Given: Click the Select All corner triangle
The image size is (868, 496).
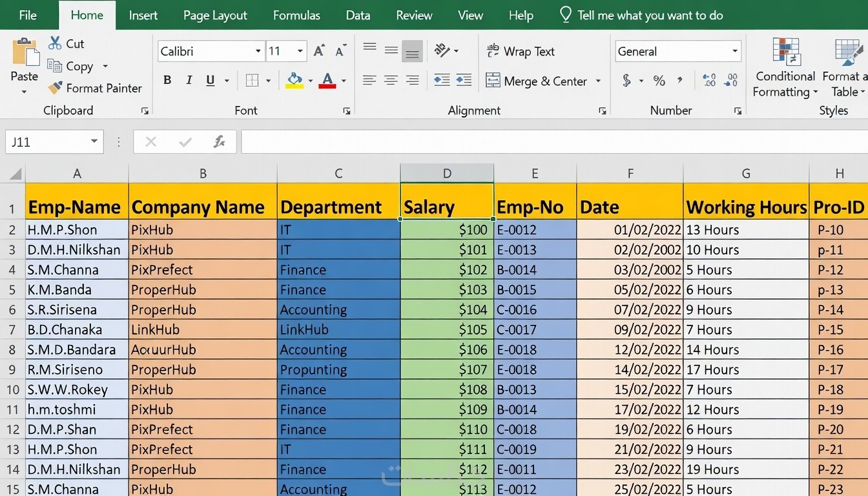Looking at the screenshot, I should pyautogui.click(x=14, y=174).
